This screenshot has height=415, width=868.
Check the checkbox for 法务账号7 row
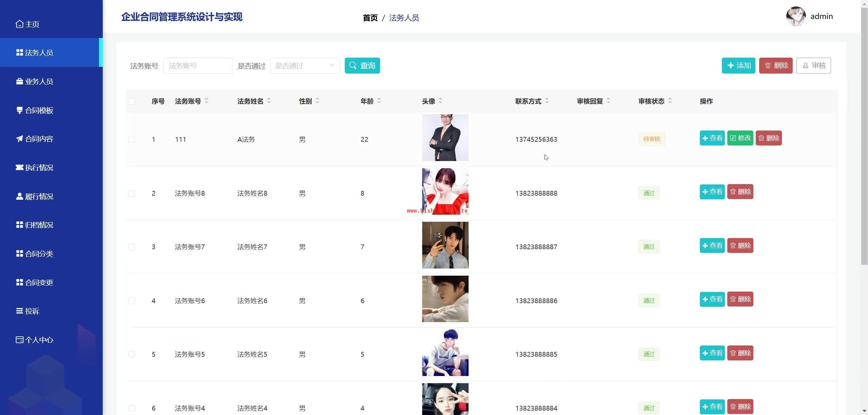click(x=132, y=247)
